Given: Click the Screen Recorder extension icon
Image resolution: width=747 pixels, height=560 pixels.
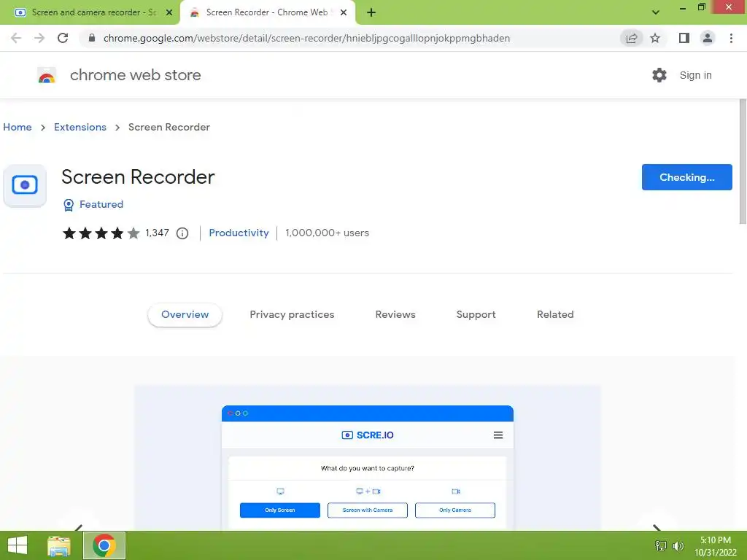Looking at the screenshot, I should coord(25,185).
